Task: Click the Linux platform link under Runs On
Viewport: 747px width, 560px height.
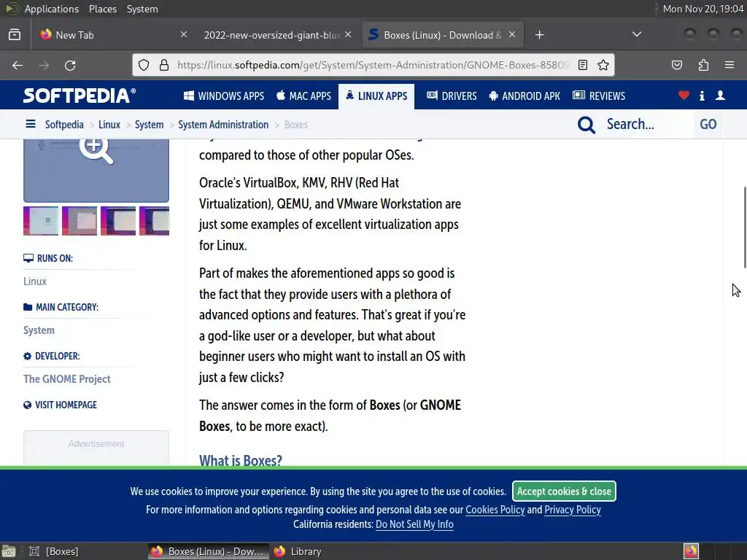Action: (35, 281)
